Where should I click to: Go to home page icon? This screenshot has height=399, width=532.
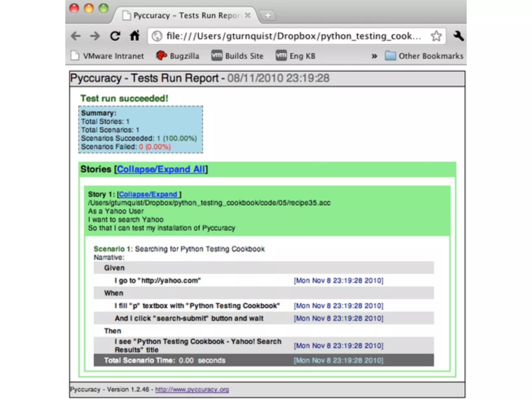click(x=135, y=36)
